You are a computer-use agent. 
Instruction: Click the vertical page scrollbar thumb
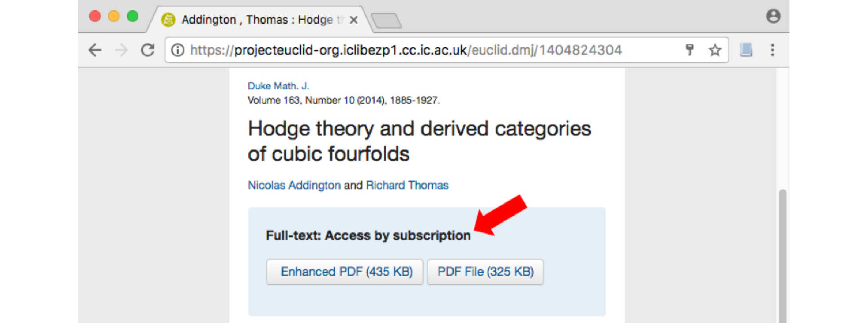click(782, 256)
